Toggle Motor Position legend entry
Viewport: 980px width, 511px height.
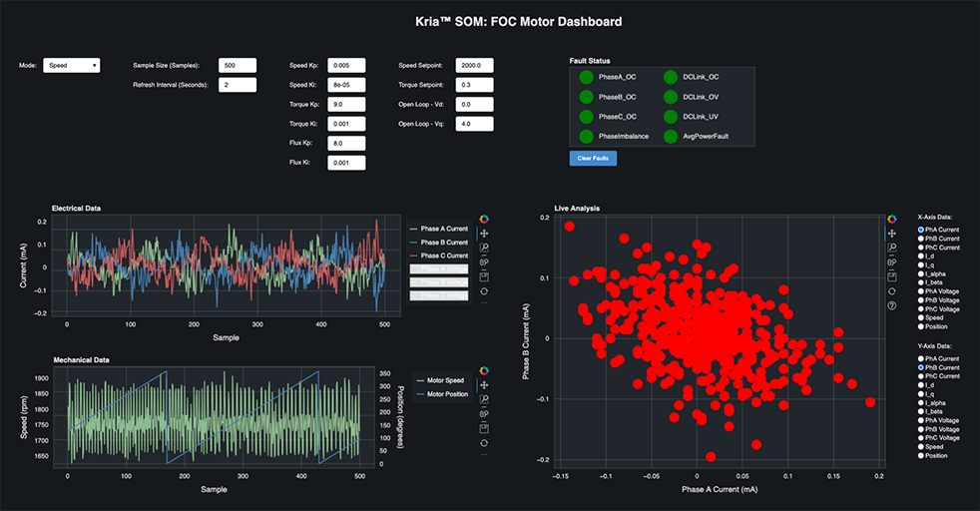click(442, 394)
